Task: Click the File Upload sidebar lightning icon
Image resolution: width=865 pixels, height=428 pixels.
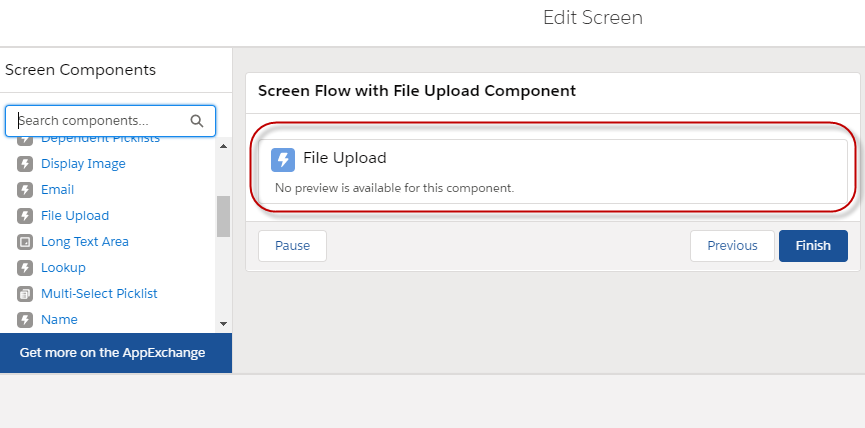Action: coord(25,216)
